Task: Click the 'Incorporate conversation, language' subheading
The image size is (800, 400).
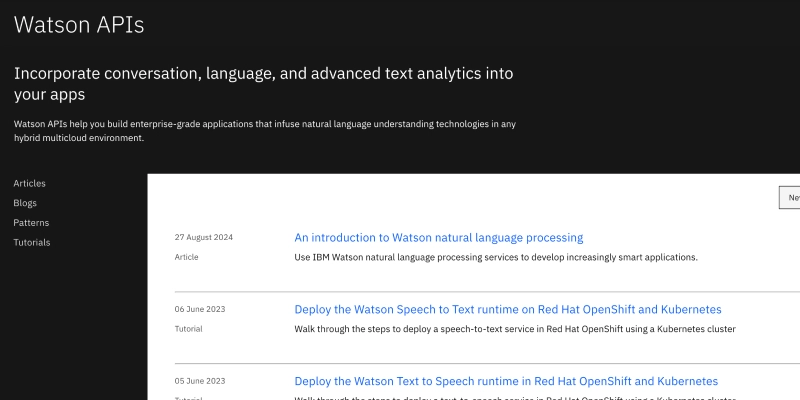Action: (264, 84)
